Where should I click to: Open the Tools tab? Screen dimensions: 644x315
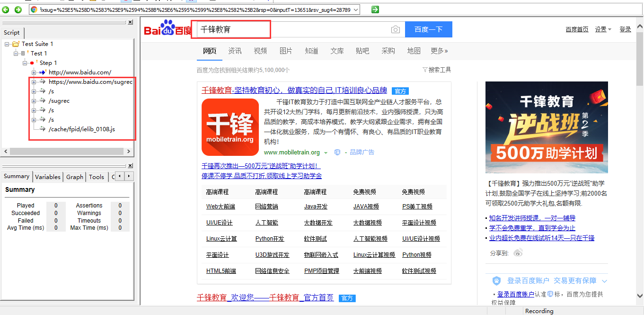coord(97,177)
